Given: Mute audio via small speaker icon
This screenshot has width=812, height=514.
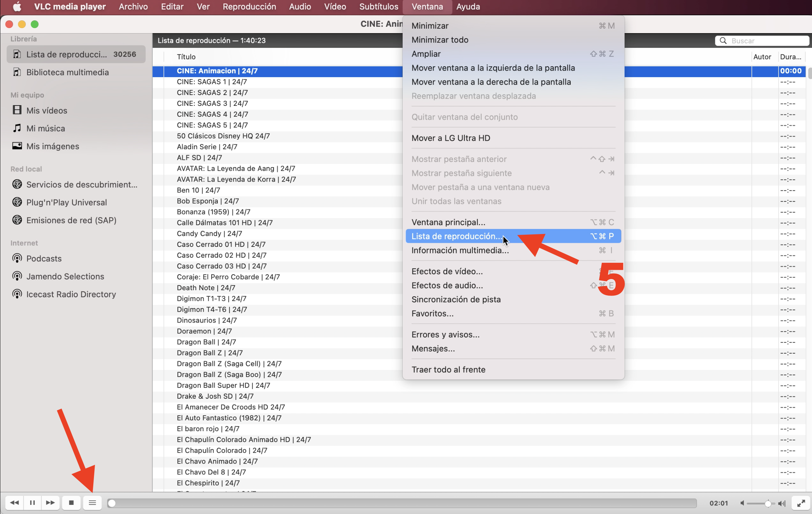Looking at the screenshot, I should [x=742, y=503].
